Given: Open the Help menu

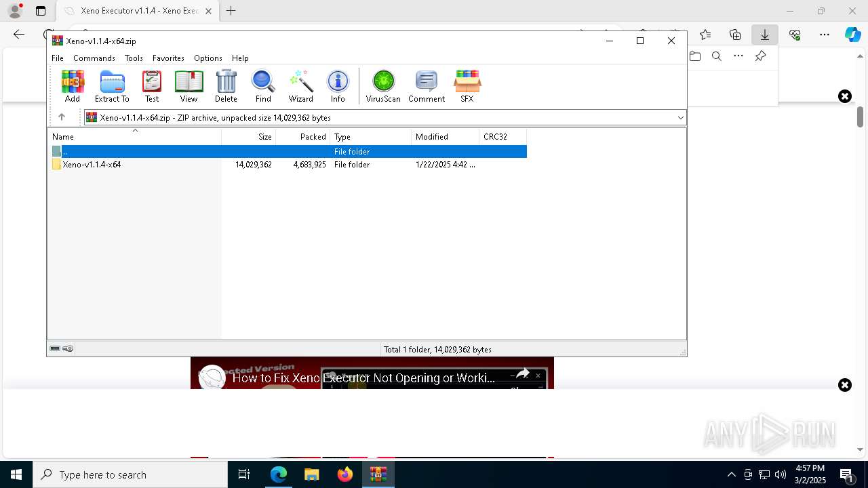Looking at the screenshot, I should (240, 58).
